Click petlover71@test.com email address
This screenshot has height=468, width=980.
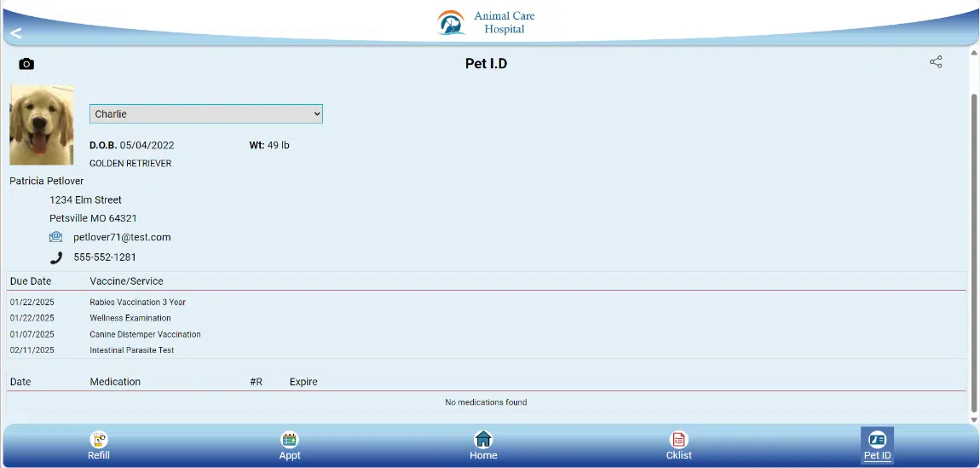click(122, 237)
